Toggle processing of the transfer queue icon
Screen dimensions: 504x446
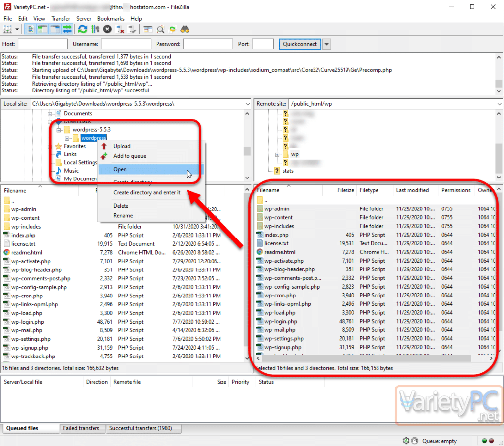pos(95,30)
